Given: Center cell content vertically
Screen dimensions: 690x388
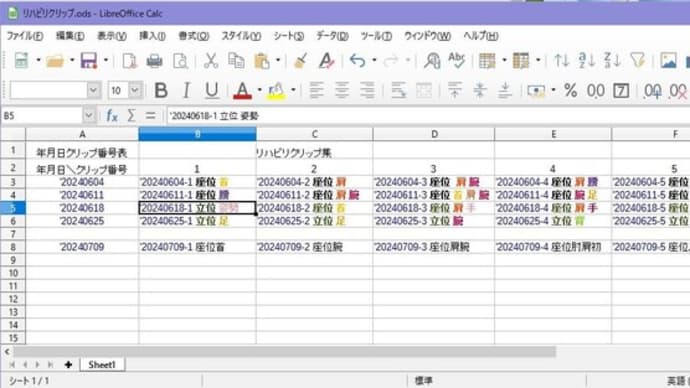Looking at the screenshot, I should [x=480, y=91].
